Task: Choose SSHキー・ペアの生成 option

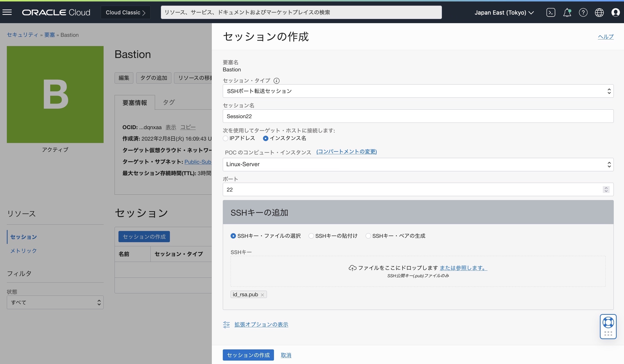Action: tap(368, 236)
